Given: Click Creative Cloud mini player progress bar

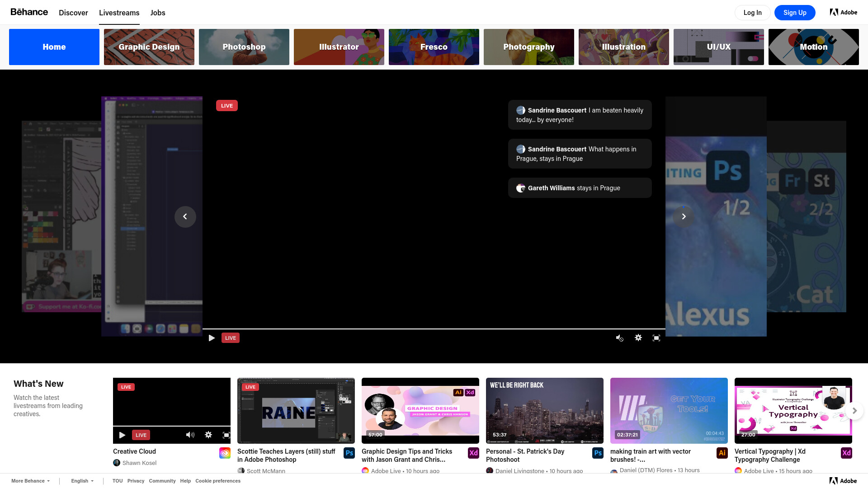Looking at the screenshot, I should coord(172,426).
